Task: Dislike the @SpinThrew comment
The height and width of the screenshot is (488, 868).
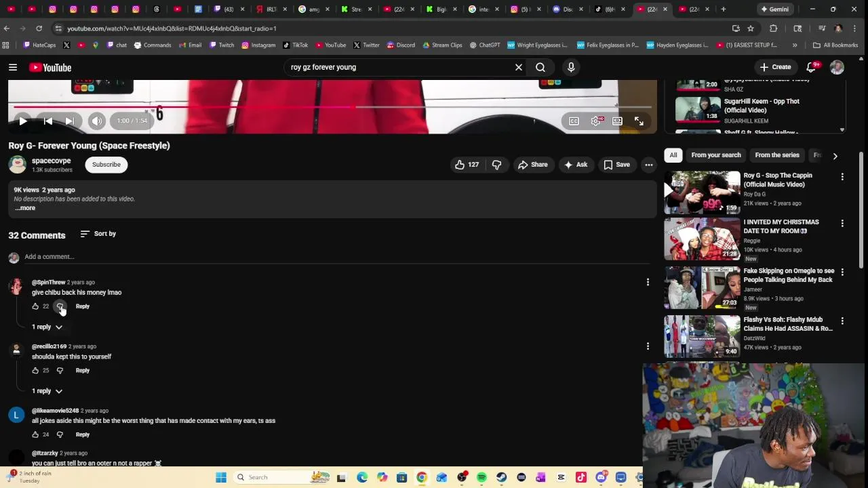Action: pos(60,306)
